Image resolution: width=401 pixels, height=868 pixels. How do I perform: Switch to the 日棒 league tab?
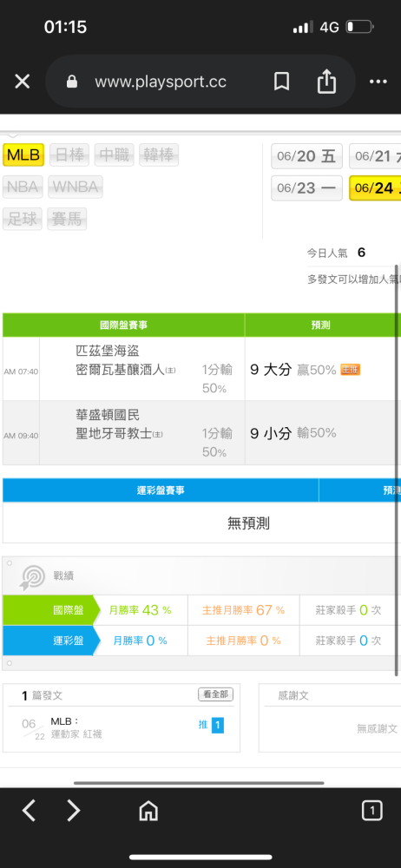click(69, 155)
